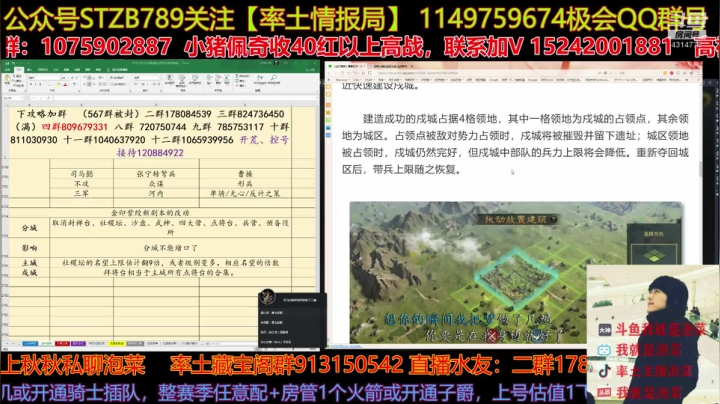This screenshot has height=404, width=720.
Task: Select the yellow sheet tab
Action: (x=116, y=343)
